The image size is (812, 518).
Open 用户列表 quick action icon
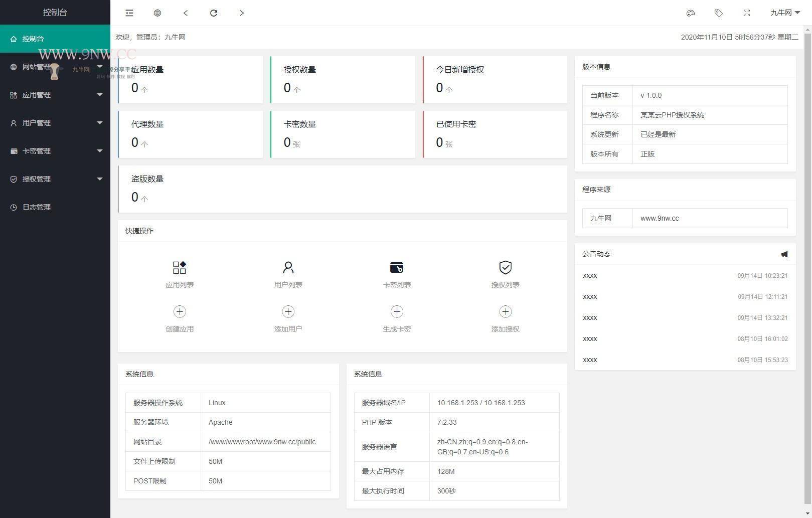[288, 267]
